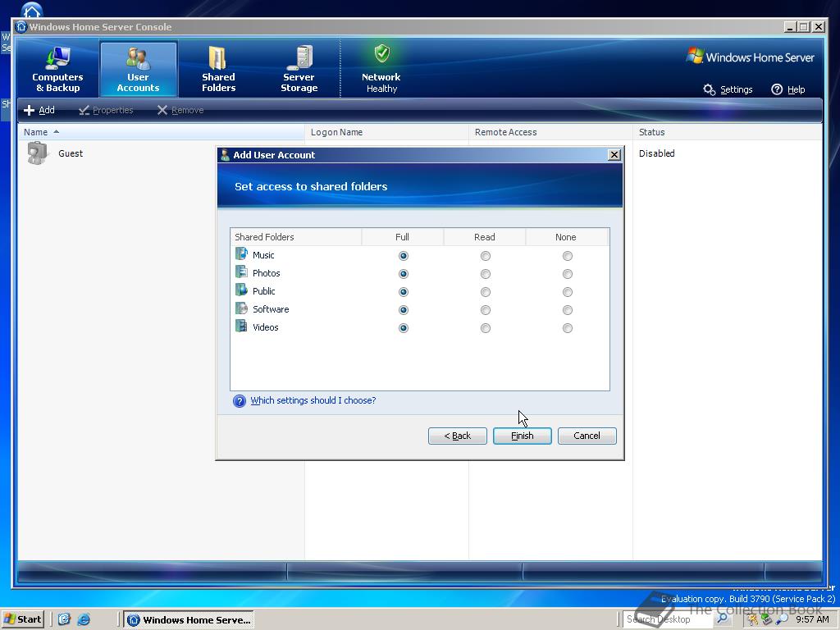The height and width of the screenshot is (630, 840).
Task: Sort by the Remote Access column header
Action: coord(550,132)
